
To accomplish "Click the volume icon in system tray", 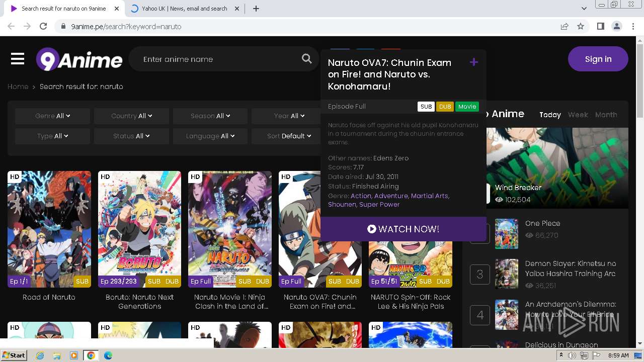I will pyautogui.click(x=572, y=355).
